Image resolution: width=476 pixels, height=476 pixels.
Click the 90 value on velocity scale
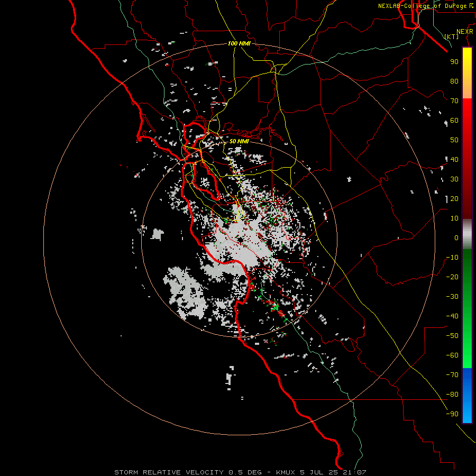tap(454, 62)
